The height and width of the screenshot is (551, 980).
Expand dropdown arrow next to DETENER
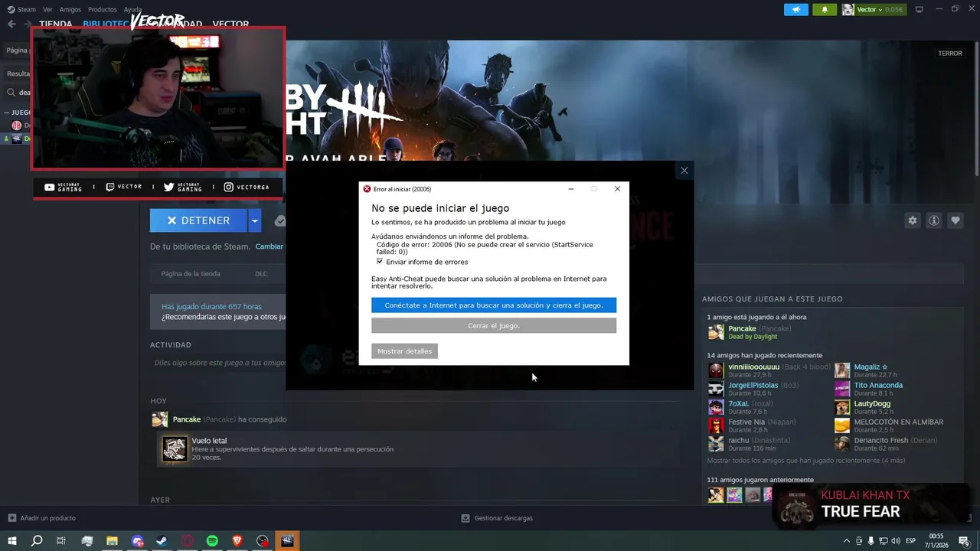(x=255, y=220)
